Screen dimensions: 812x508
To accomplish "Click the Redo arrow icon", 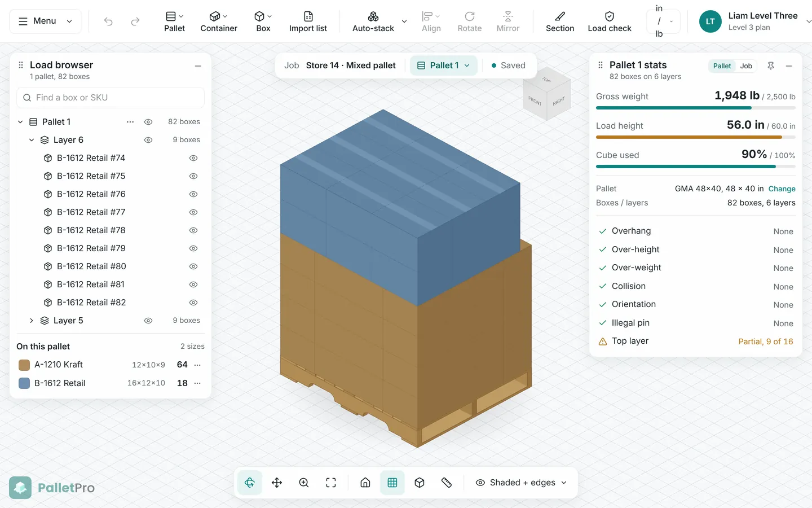I will coord(135,21).
